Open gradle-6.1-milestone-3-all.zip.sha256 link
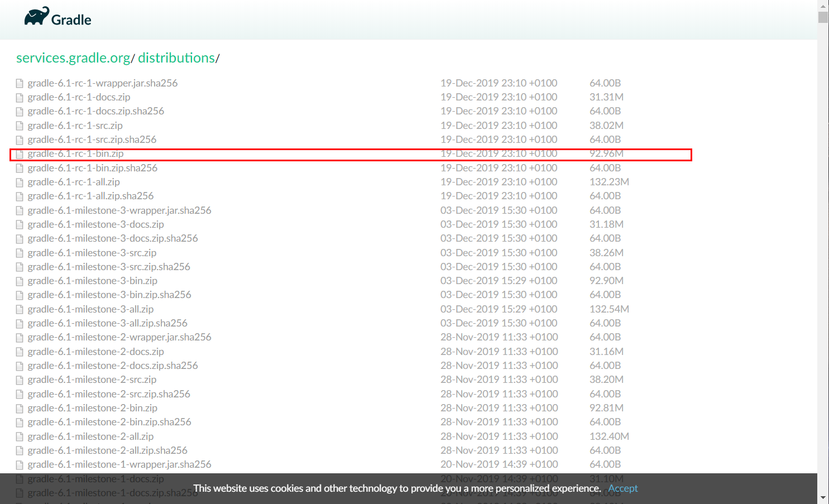Viewport: 829px width, 504px height. (108, 323)
